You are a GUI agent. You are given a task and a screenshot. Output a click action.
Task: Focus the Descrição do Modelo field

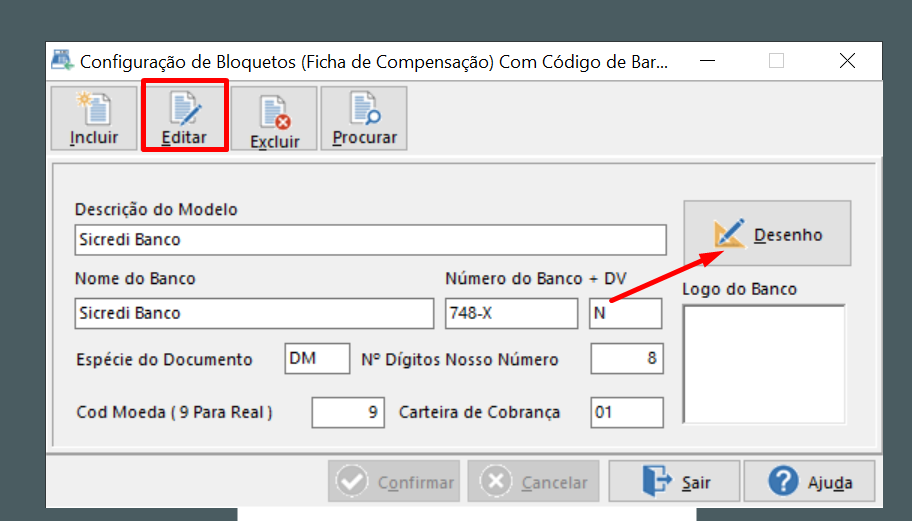(370, 240)
